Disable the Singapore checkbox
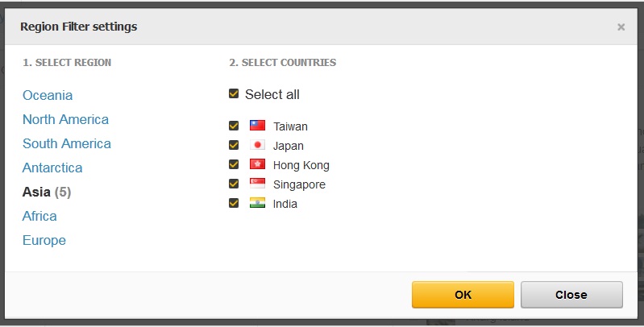The width and height of the screenshot is (644, 327). click(234, 184)
